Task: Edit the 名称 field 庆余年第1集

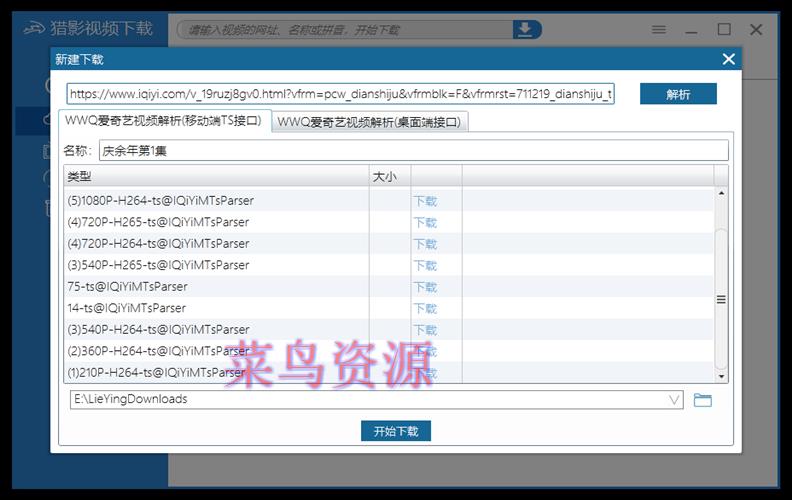Action: pyautogui.click(x=413, y=151)
